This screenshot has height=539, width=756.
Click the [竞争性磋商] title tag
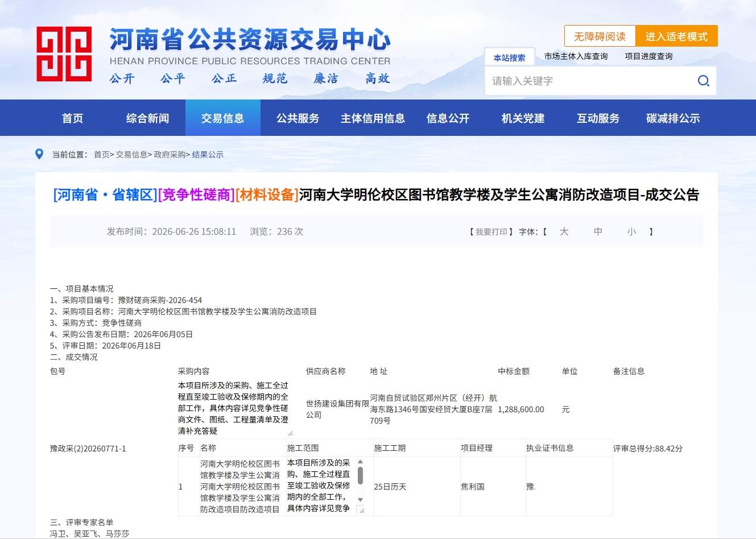pyautogui.click(x=196, y=195)
